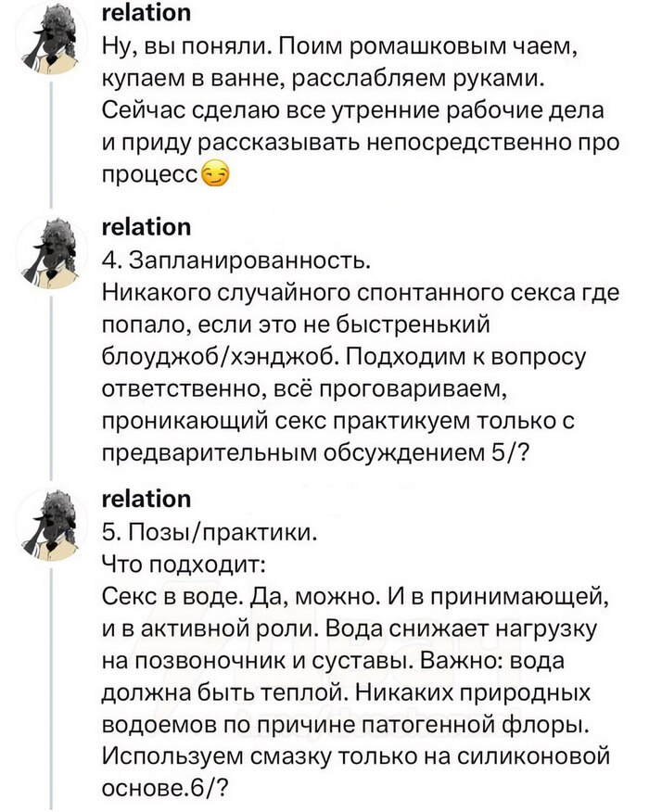
Task: Click the relation username above '5. Позы/практики.'
Action: pos(146,499)
